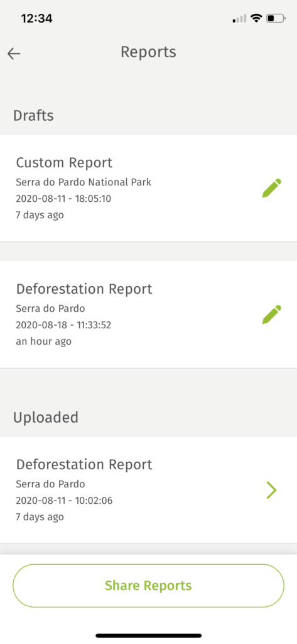This screenshot has width=297, height=644.
Task: Tap the Share Reports button
Action: pos(148,586)
